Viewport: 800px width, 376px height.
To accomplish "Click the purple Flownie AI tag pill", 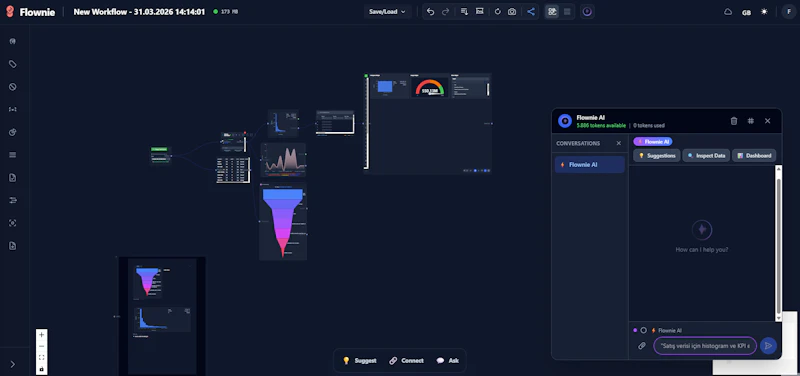I will [x=653, y=142].
